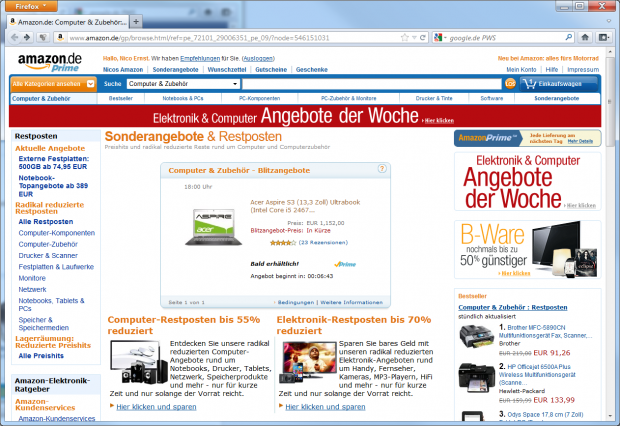Open the 23 Rezensionen link

point(323,242)
